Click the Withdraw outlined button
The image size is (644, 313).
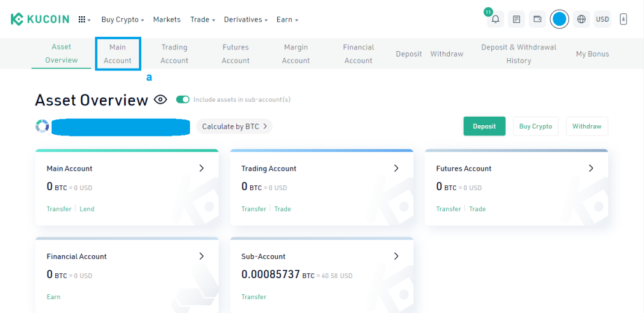coord(587,126)
